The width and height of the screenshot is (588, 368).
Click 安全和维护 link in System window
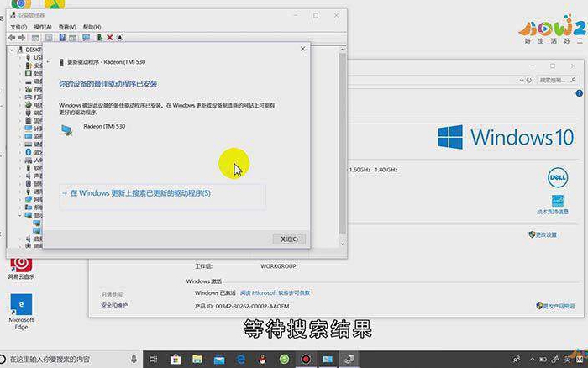point(114,305)
